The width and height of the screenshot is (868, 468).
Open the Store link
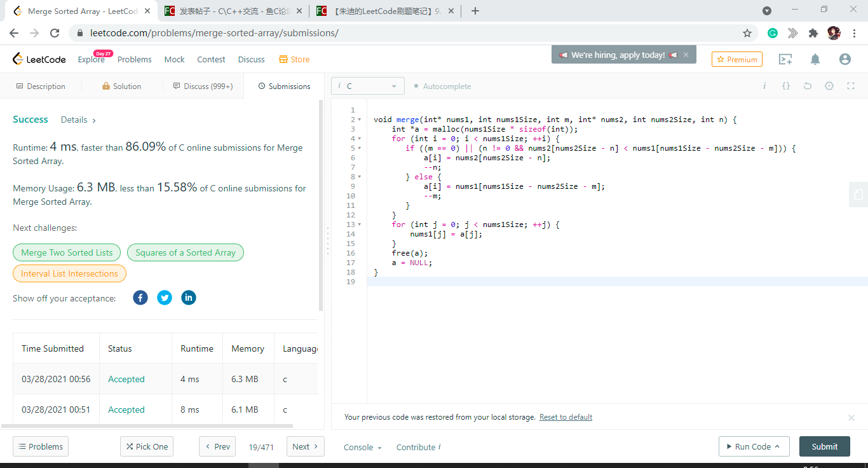click(x=294, y=59)
